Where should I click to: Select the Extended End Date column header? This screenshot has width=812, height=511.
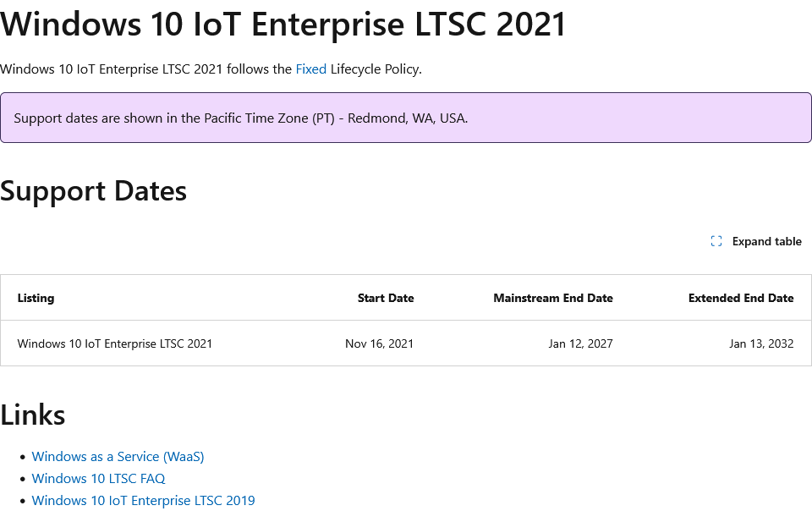(x=741, y=298)
